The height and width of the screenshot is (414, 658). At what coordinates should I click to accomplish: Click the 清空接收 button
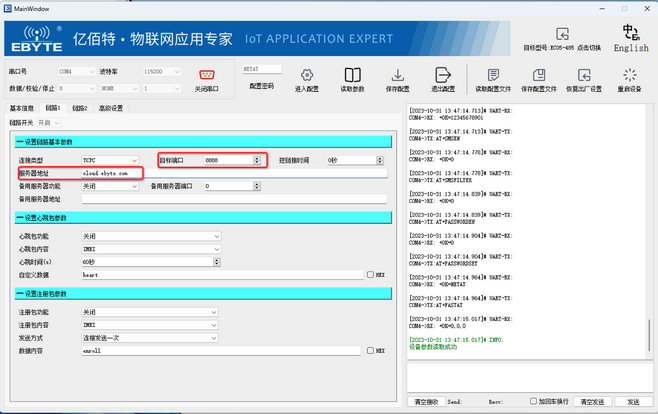coord(427,401)
